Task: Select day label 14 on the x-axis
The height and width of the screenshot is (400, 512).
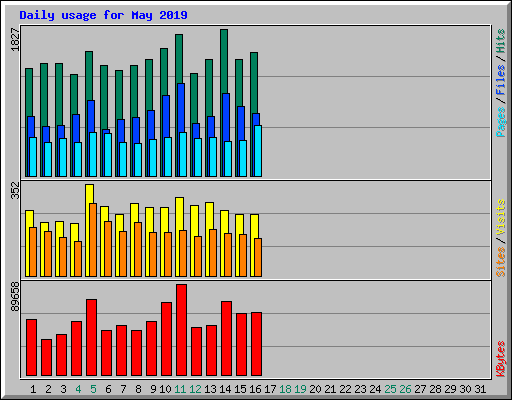Action: pyautogui.click(x=225, y=389)
